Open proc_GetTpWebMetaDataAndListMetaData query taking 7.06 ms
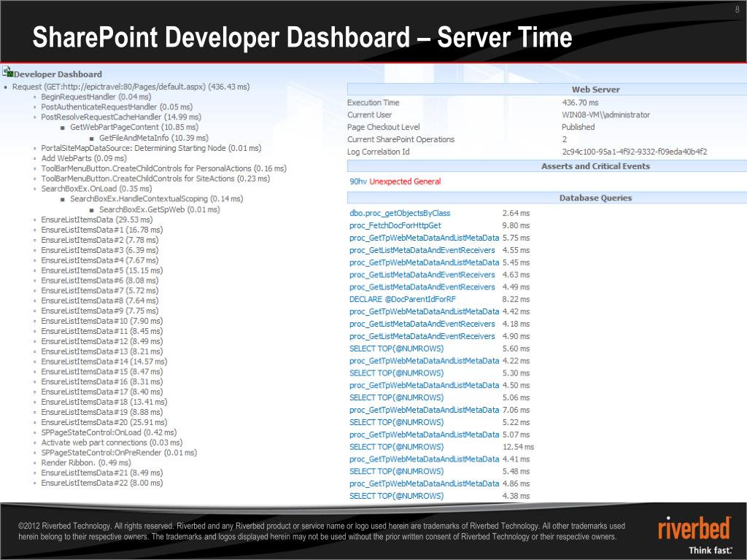747x560 pixels. [424, 410]
